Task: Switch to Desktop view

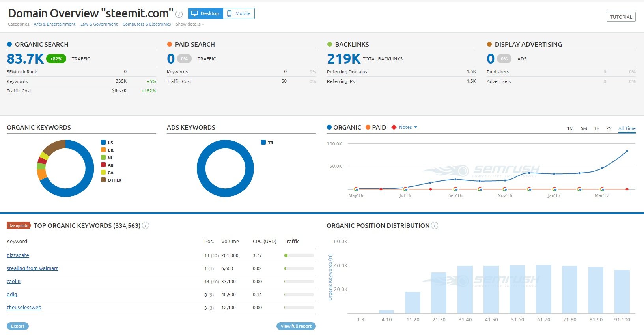Action: click(x=205, y=13)
